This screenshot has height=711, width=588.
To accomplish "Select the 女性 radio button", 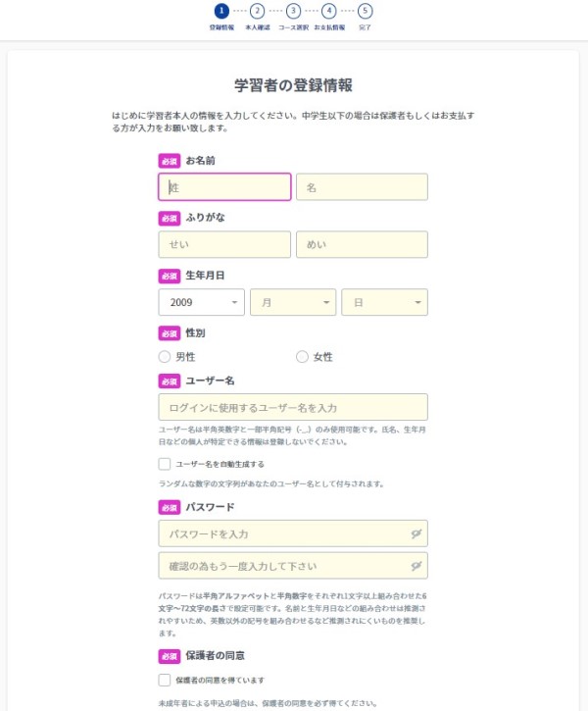I will [302, 357].
